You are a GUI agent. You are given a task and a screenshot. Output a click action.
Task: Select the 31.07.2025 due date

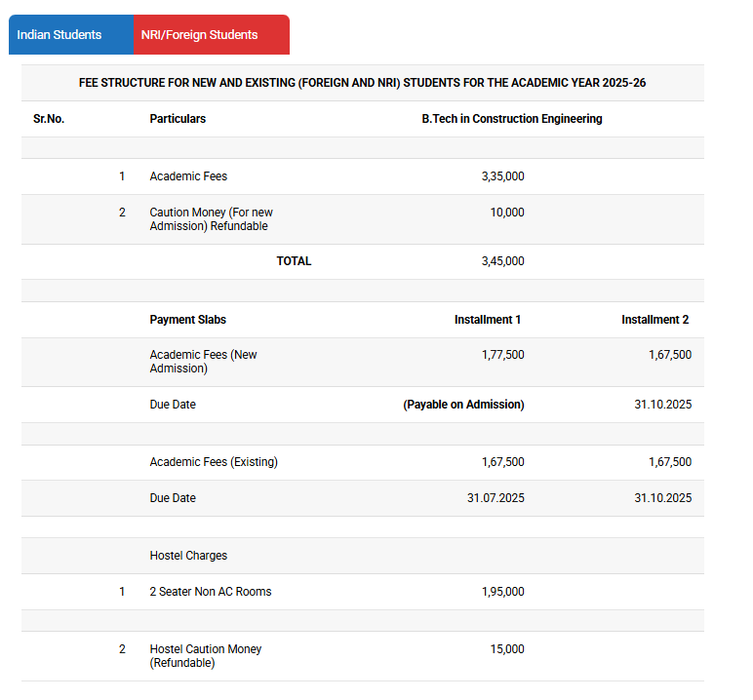pos(495,498)
